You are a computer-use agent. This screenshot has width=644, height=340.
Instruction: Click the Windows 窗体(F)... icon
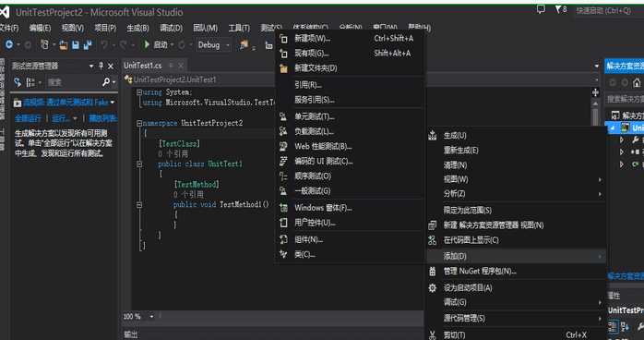click(283, 208)
